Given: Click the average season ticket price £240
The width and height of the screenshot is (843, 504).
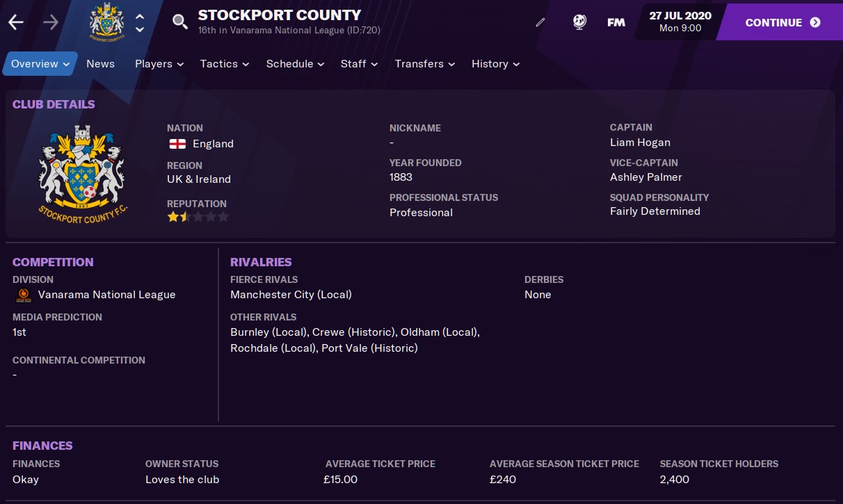Looking at the screenshot, I should [x=504, y=480].
